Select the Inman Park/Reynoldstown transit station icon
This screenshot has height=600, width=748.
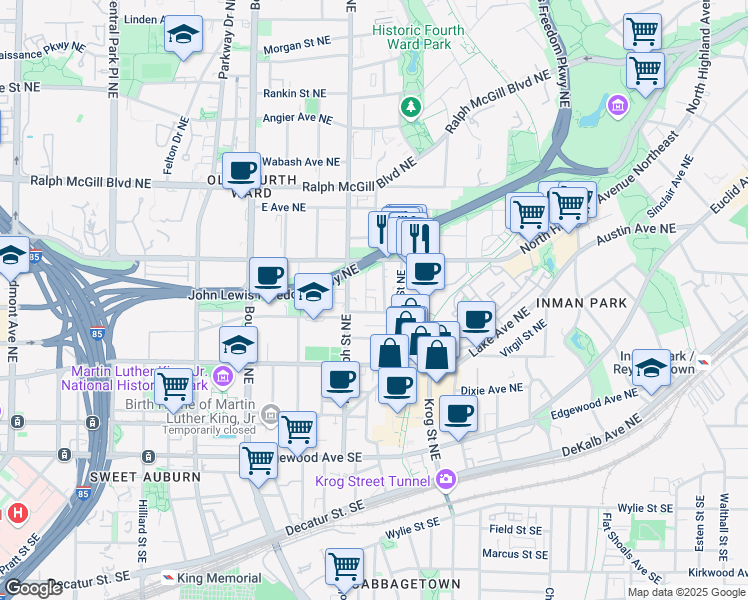[703, 362]
